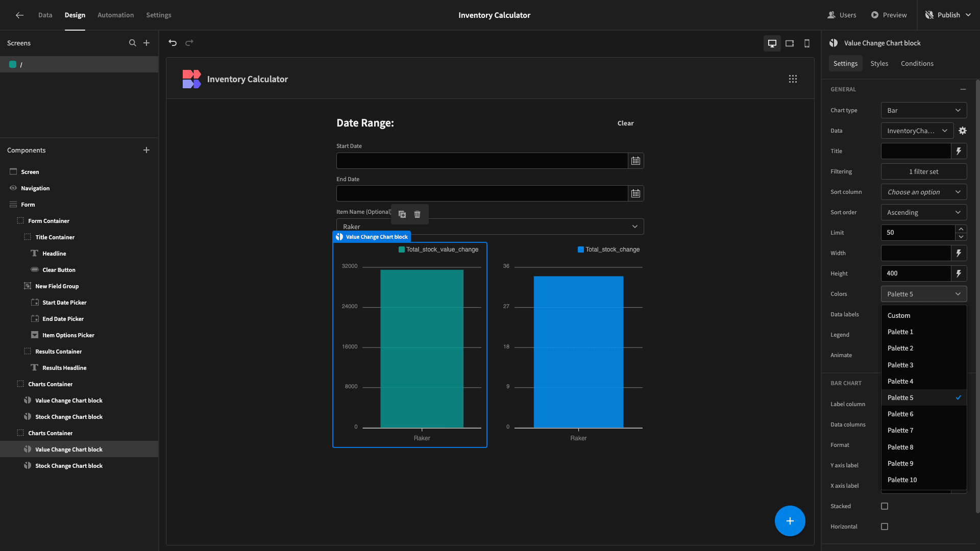Open the app grid menu icon

[x=793, y=79]
